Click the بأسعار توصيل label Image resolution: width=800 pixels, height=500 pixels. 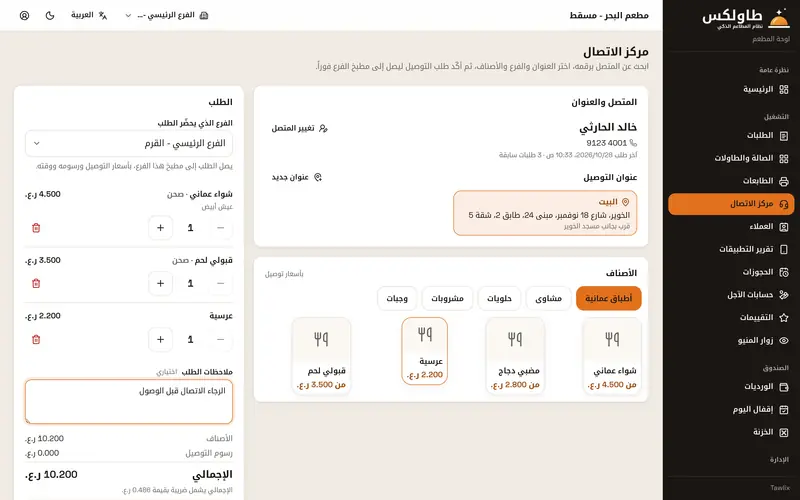pyautogui.click(x=284, y=274)
